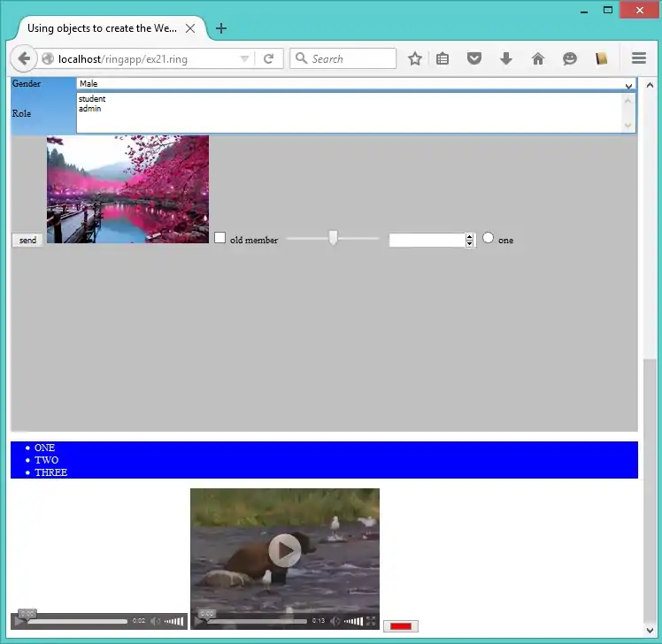Screen dimensions: 662x644
Task: Bookmark this page with the star icon
Action: click(x=414, y=59)
